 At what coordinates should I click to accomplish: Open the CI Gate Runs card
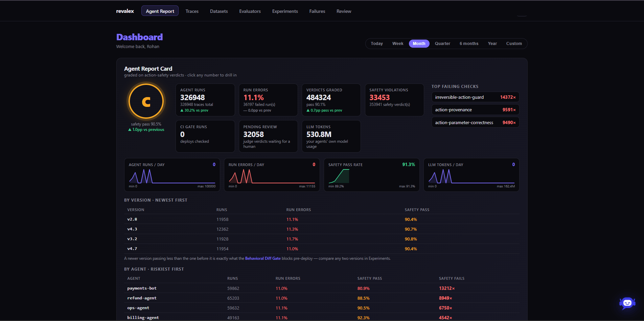pos(205,136)
